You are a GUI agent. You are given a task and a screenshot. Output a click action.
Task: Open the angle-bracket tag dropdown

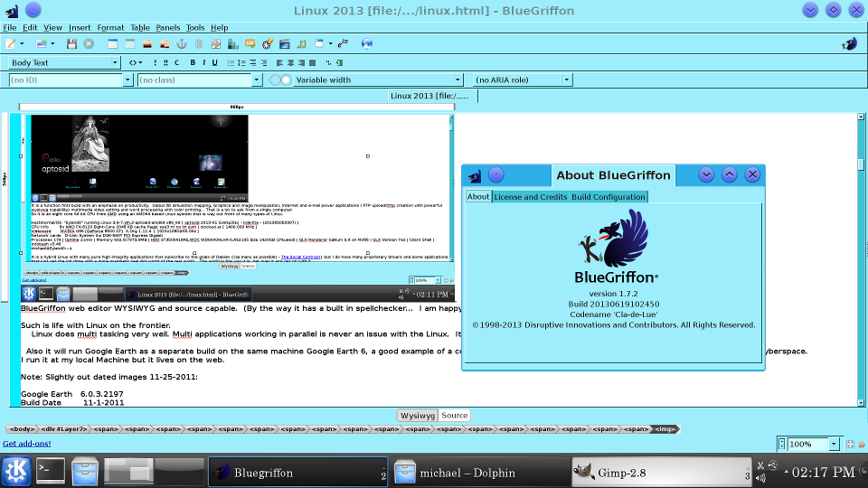(135, 63)
